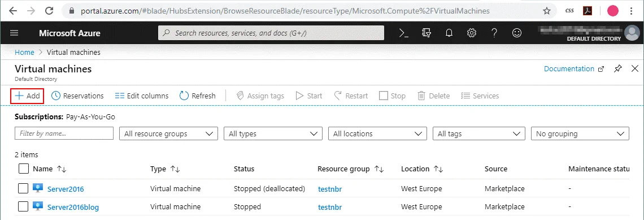
Task: Click the Pay-As-You-Go subscription text
Action: [90, 117]
